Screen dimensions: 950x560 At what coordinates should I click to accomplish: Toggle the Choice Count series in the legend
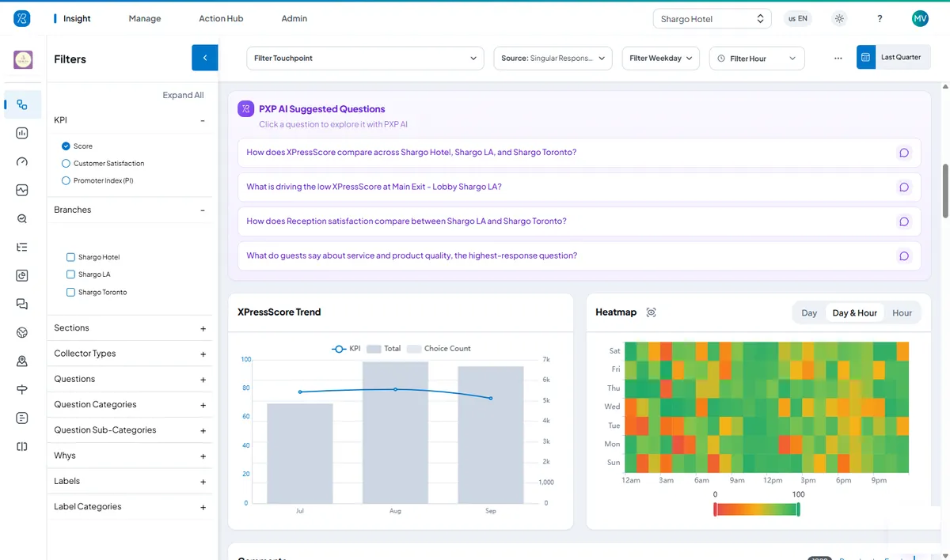[439, 348]
